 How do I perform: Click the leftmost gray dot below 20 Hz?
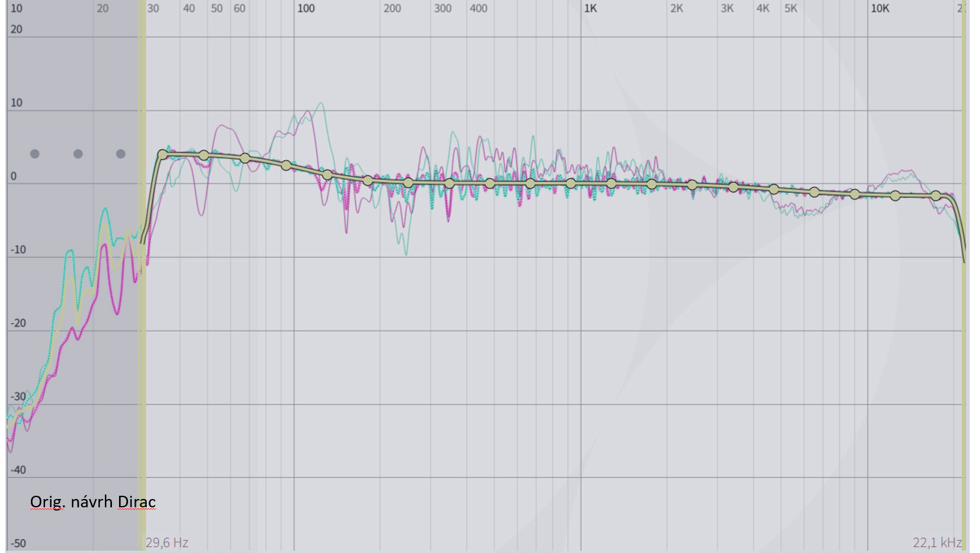35,154
